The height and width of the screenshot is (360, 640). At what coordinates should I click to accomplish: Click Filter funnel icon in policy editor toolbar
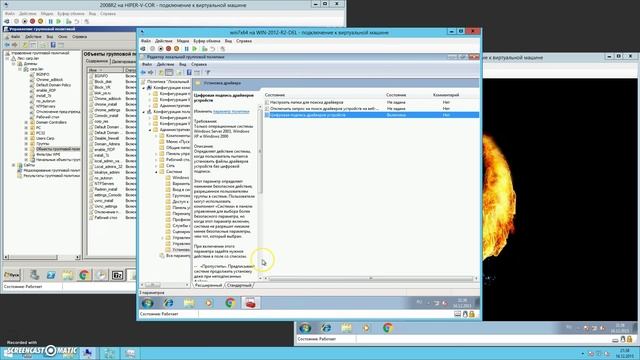[x=208, y=73]
